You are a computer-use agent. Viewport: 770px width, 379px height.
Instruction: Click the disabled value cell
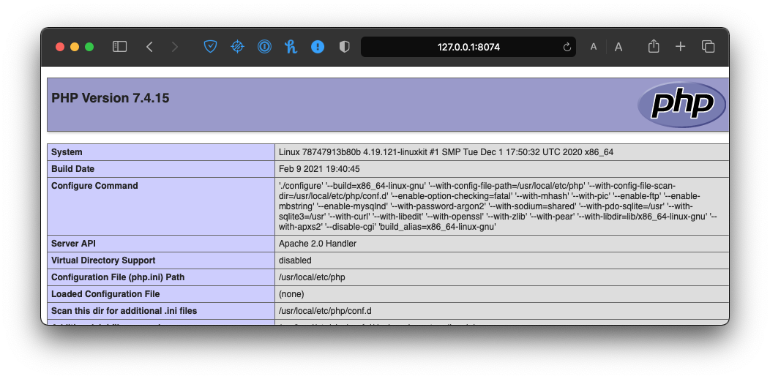501,260
